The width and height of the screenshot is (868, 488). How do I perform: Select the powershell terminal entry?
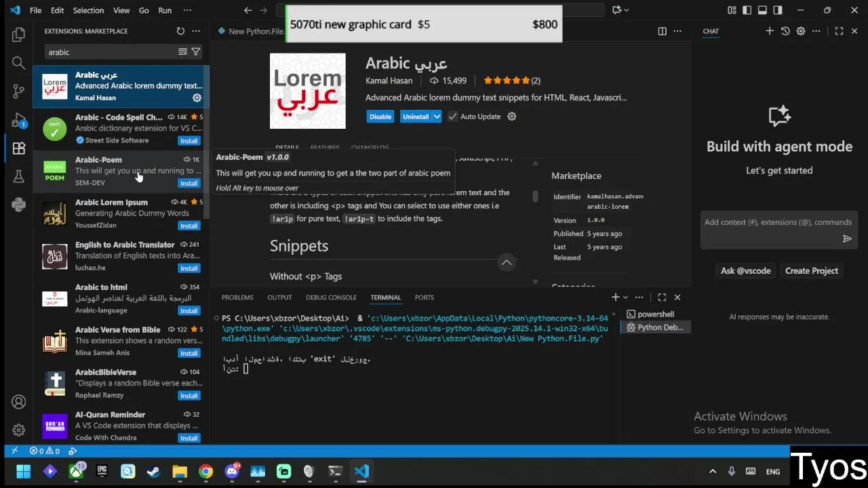tap(655, 314)
